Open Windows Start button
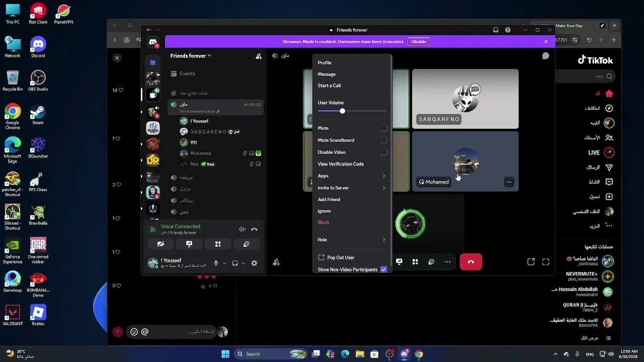The image size is (644, 362). pos(225,354)
